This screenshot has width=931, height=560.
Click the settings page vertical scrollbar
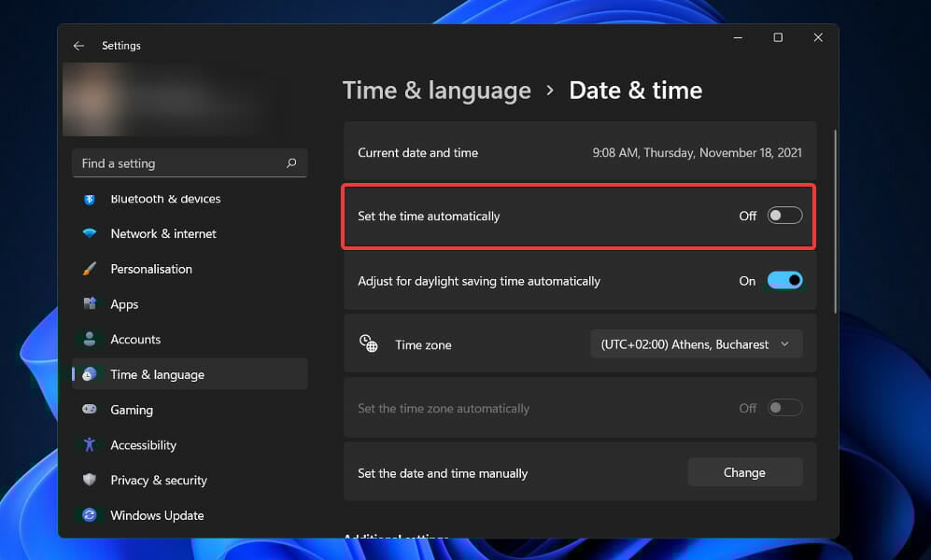click(835, 221)
